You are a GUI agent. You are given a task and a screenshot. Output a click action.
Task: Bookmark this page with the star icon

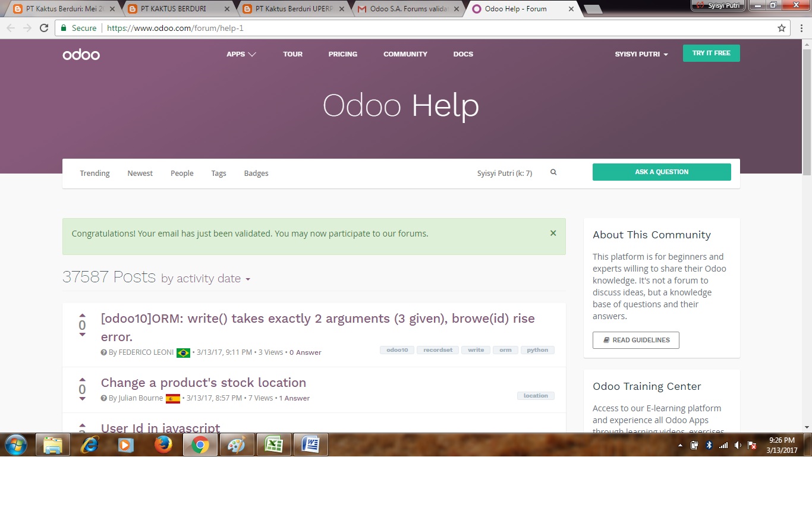[x=782, y=28]
